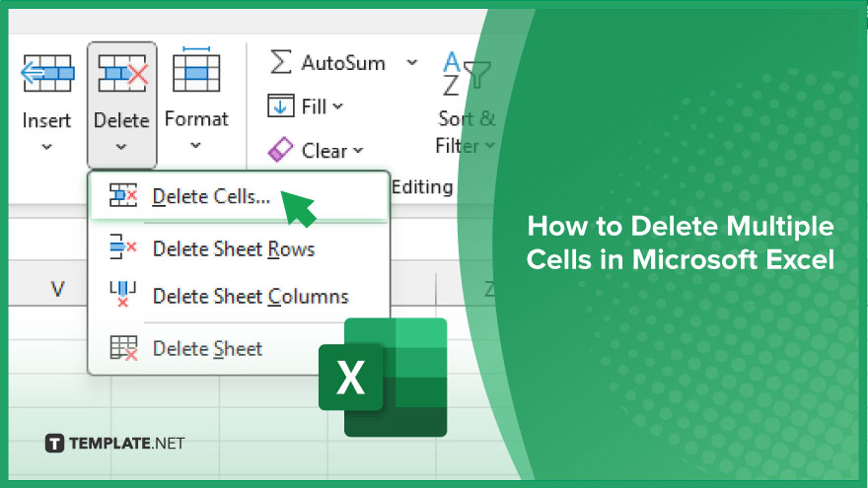Image resolution: width=868 pixels, height=488 pixels.
Task: Click the Editing group label
Action: point(422,187)
